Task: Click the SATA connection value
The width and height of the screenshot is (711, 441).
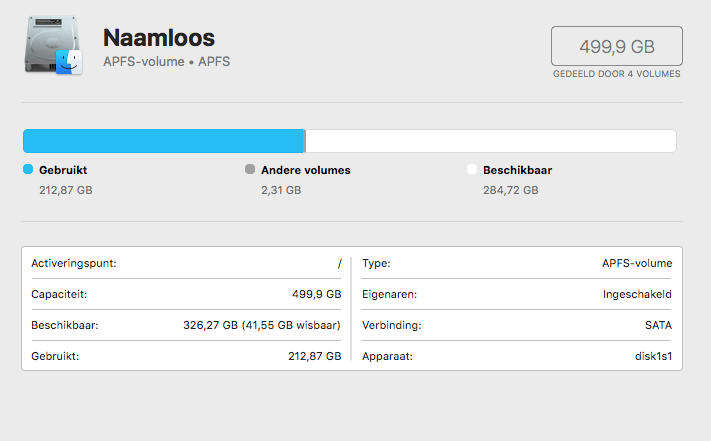Action: coord(658,325)
